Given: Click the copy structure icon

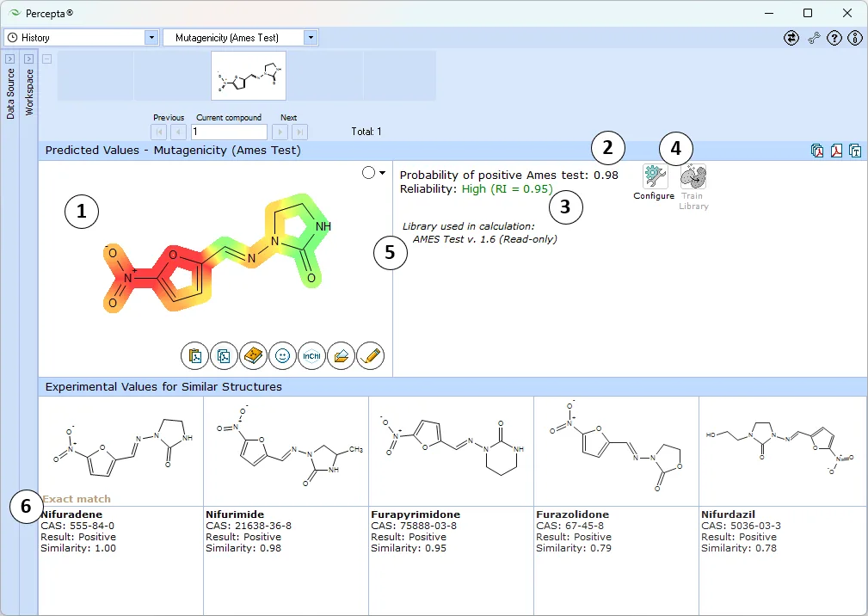Looking at the screenshot, I should click(225, 356).
